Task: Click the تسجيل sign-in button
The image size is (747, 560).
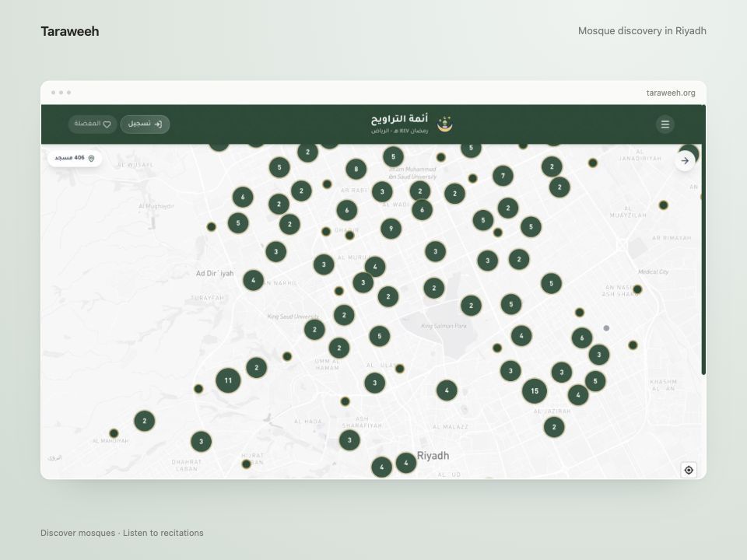Action: pyautogui.click(x=145, y=124)
